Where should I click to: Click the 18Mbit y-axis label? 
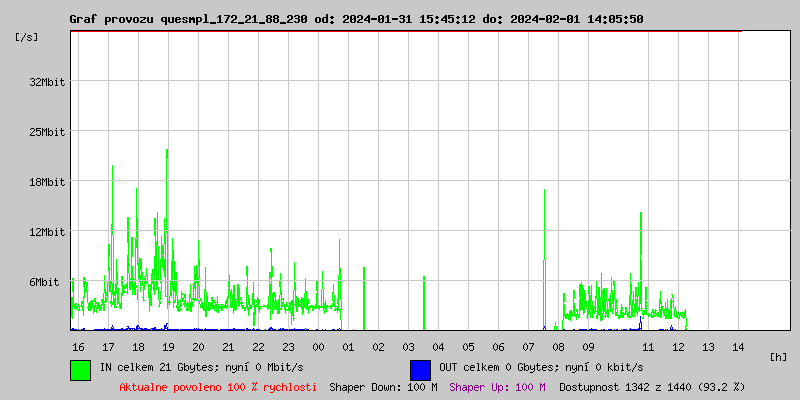[x=47, y=181]
